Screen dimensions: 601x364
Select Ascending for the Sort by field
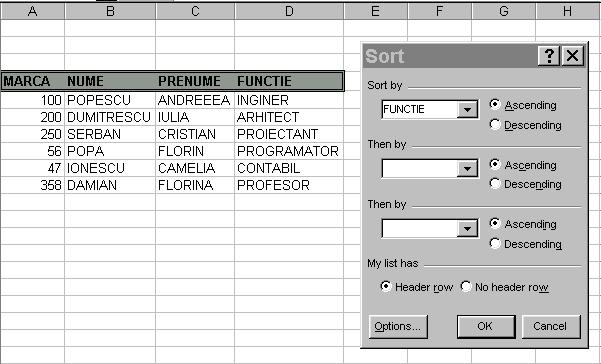click(x=523, y=105)
